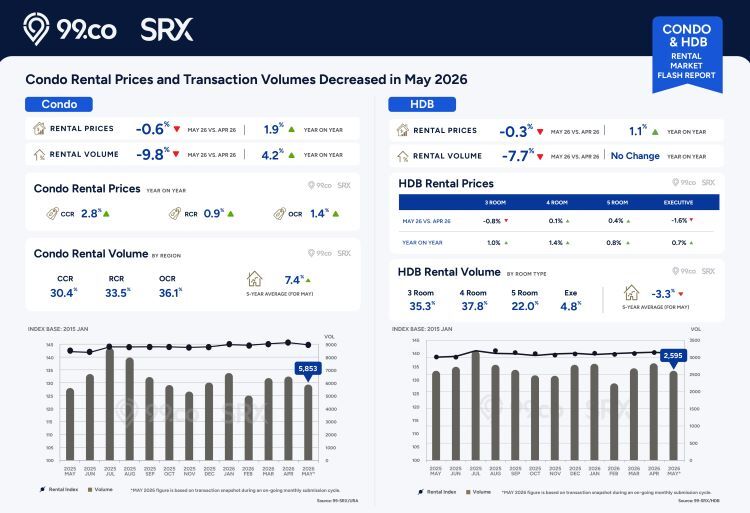
Task: Click the HDB Volume legend swatch
Action: [x=468, y=491]
